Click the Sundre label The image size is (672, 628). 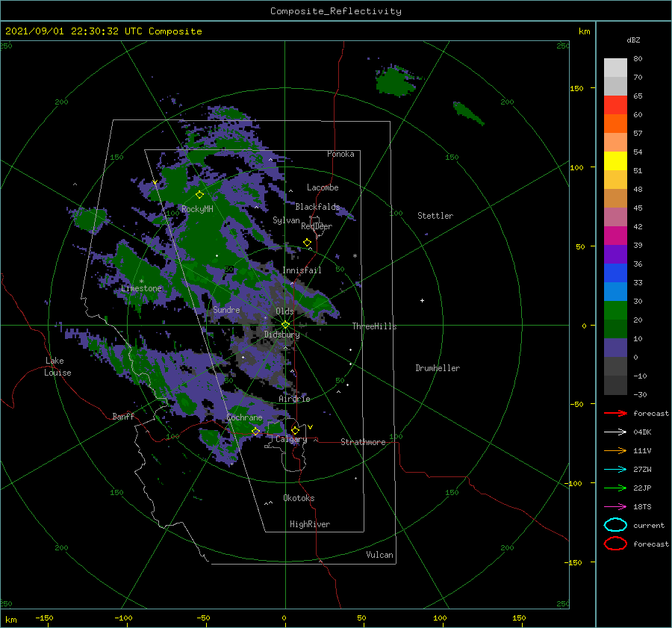[226, 309]
